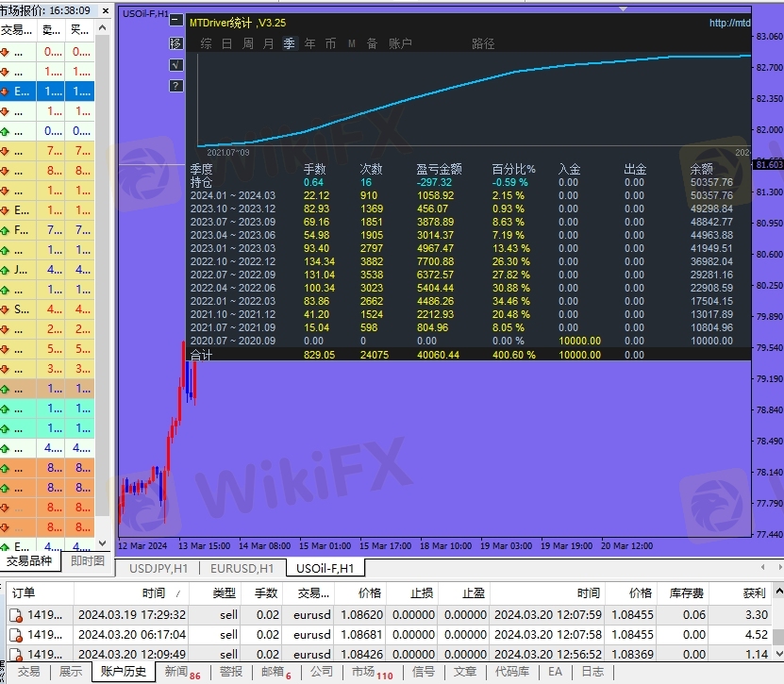Open the 即时图 tick chart tab
Image resolution: width=784 pixels, height=684 pixels.
click(88, 560)
